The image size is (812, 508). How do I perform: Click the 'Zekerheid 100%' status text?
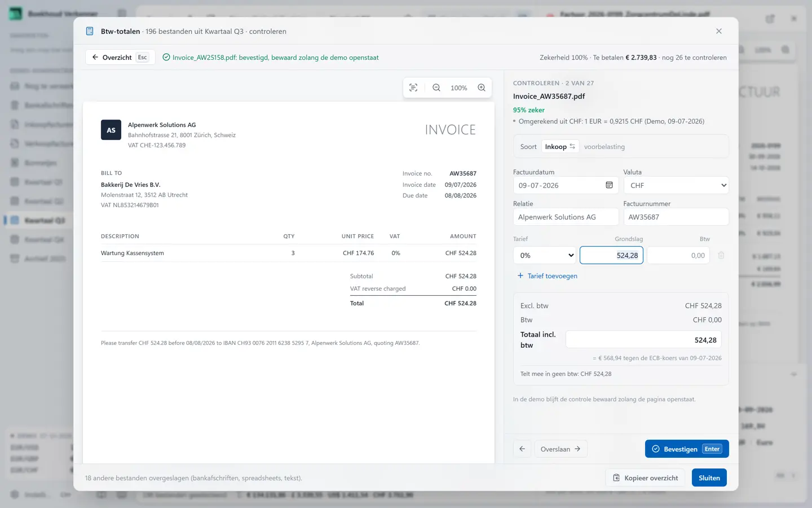pos(564,57)
